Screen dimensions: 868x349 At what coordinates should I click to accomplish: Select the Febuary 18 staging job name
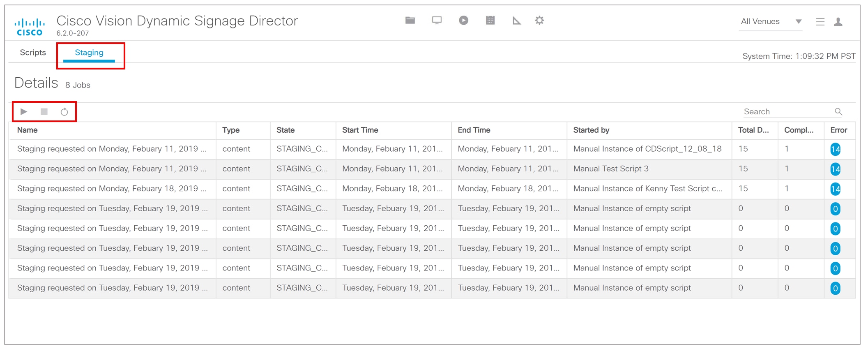point(112,188)
